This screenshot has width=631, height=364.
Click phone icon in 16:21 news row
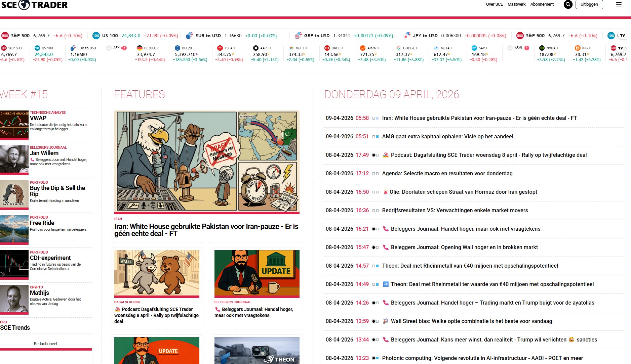point(386,229)
